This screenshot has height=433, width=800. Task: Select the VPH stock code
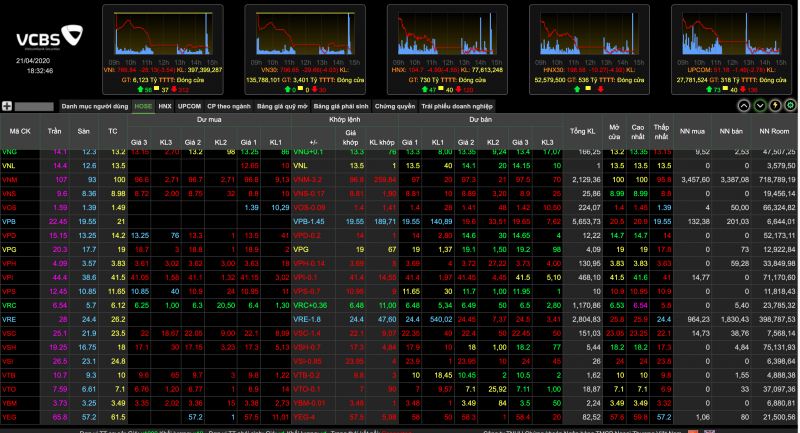(x=9, y=264)
